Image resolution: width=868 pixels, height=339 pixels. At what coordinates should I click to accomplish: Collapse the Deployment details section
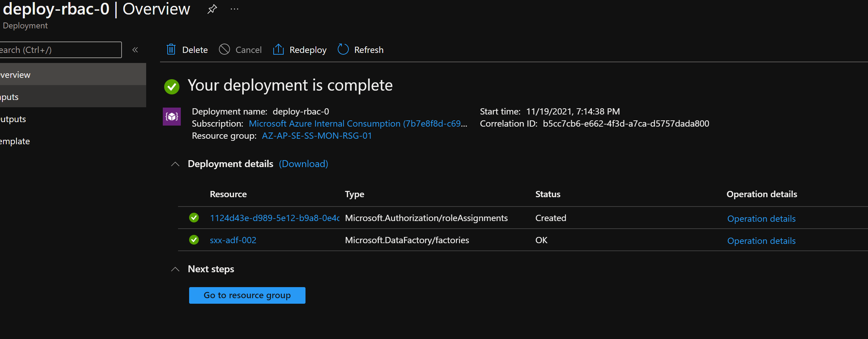(175, 164)
